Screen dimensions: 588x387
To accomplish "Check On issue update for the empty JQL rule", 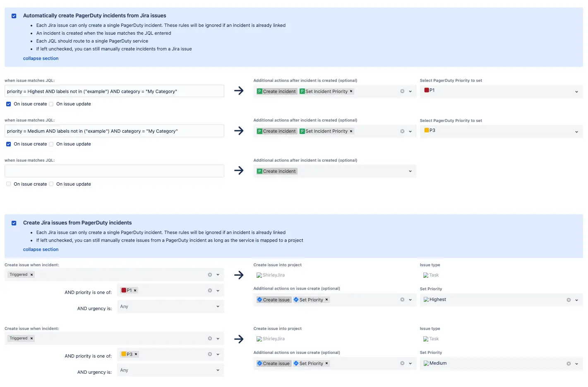I will click(x=51, y=184).
